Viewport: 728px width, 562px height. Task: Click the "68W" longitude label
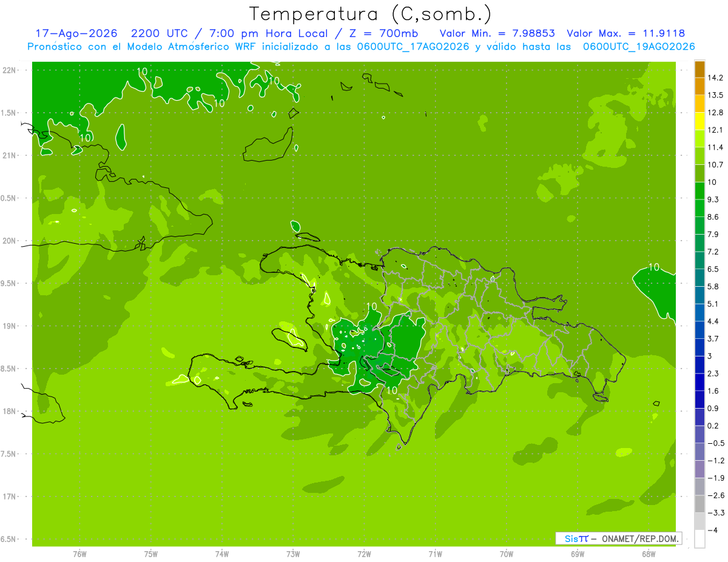649,554
